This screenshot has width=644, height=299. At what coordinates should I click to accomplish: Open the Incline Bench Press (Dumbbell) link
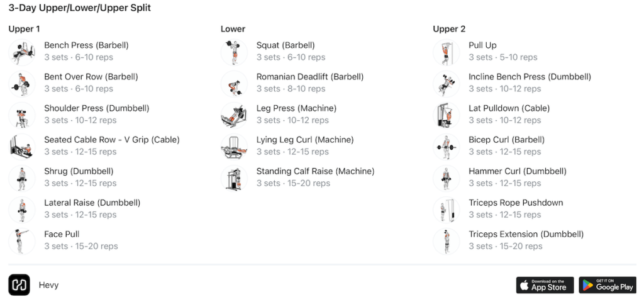530,77
